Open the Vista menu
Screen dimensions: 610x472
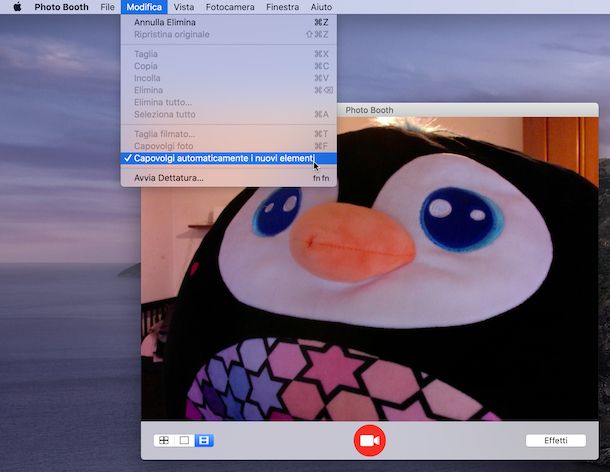pos(184,7)
